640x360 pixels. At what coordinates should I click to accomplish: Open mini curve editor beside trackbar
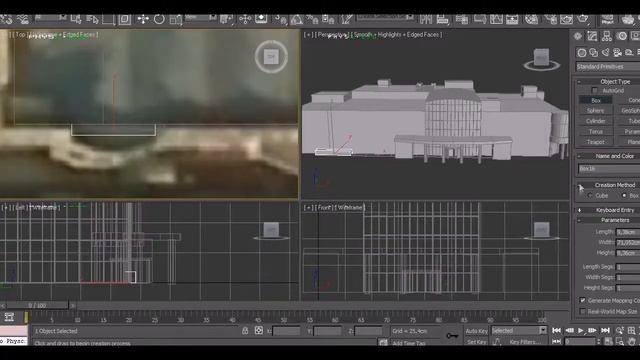tap(9, 317)
